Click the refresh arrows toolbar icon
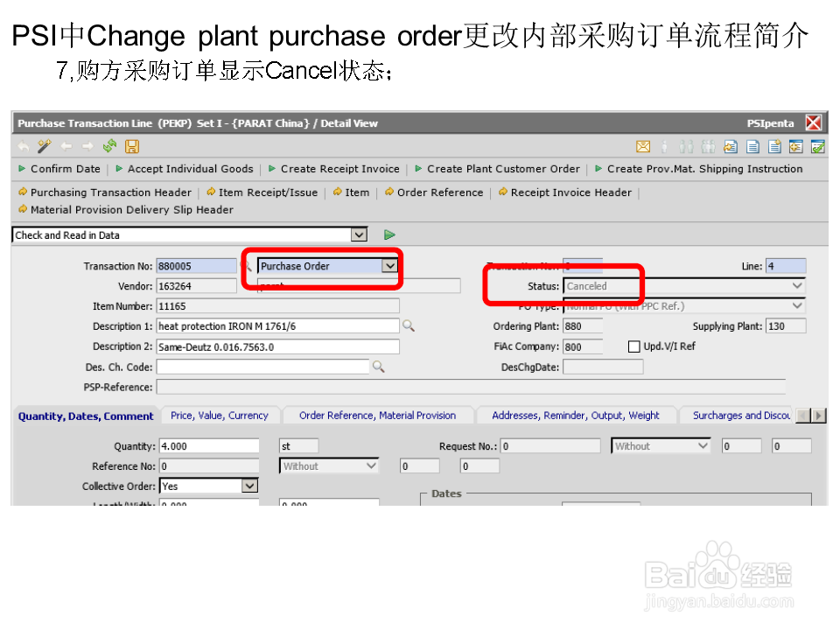This screenshot has height=630, width=840. point(108,146)
